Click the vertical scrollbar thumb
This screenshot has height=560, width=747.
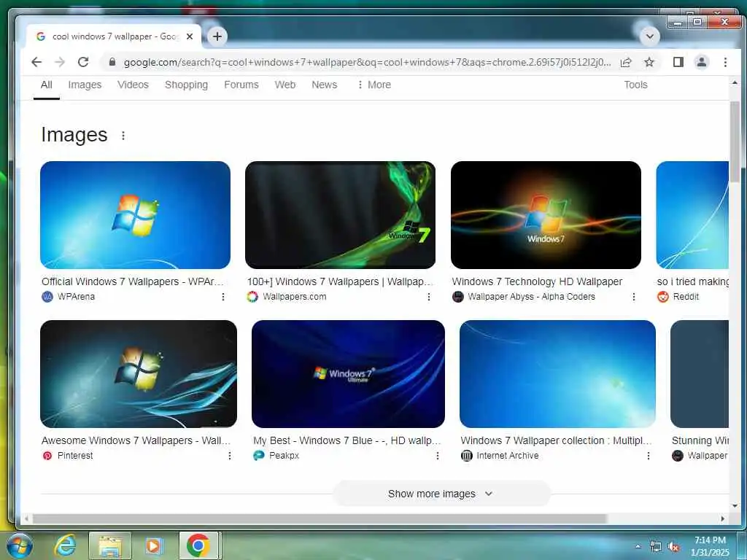(x=734, y=141)
